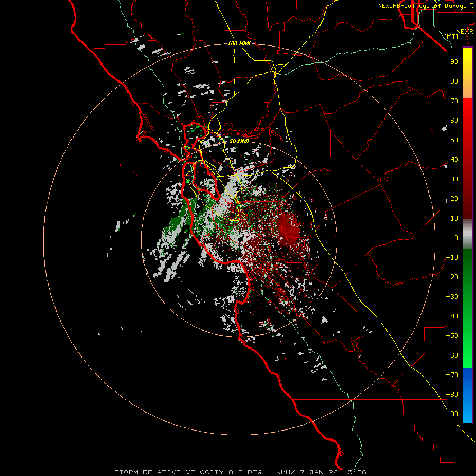The image size is (476, 476).
Task: Click the "50 NMI" range ring label
Action: coord(239,141)
